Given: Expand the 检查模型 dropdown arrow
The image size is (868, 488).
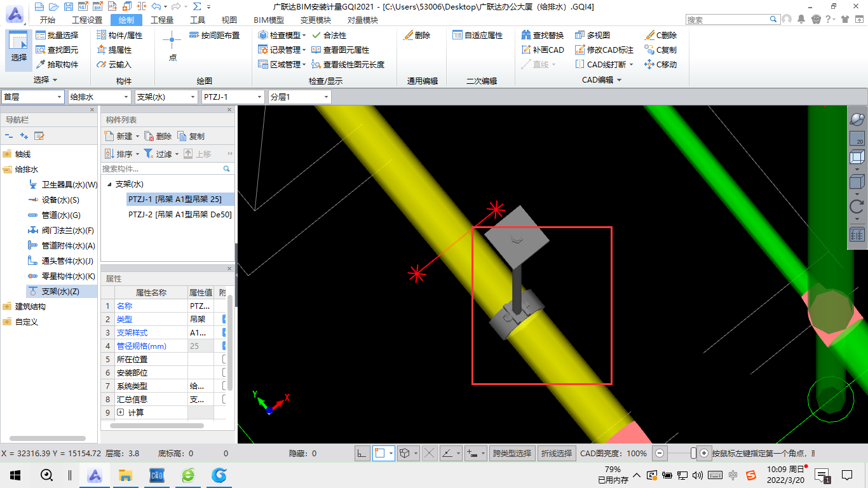Looking at the screenshot, I should coord(304,36).
